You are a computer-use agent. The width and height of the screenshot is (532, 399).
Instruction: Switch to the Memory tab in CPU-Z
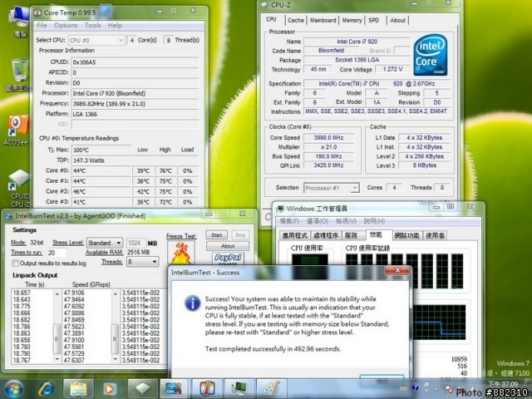coord(352,20)
